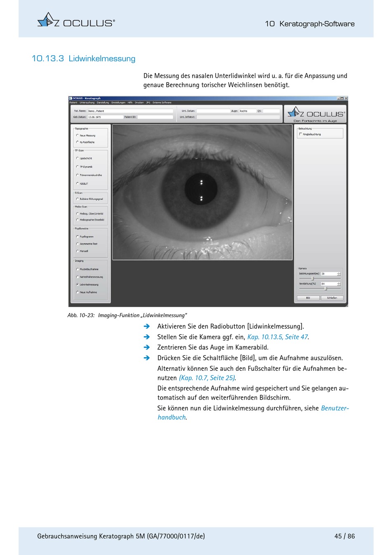The width and height of the screenshot is (392, 555).
Task: Open the Externe Software menu
Action: [x=162, y=102]
